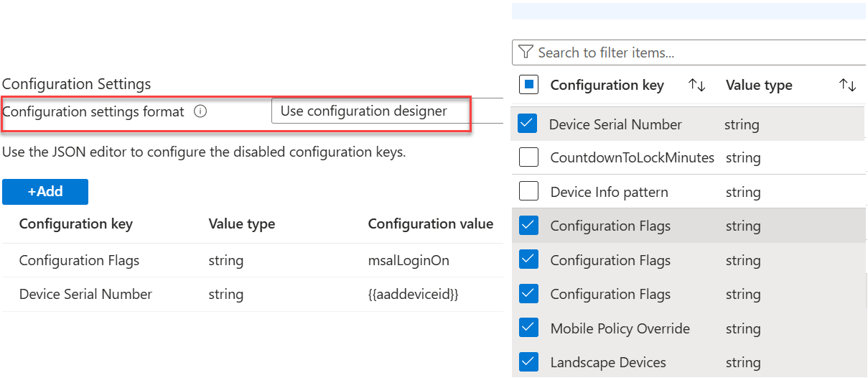The image size is (868, 378).
Task: Check the CountdownToLockMinutes checkbox
Action: (x=528, y=157)
